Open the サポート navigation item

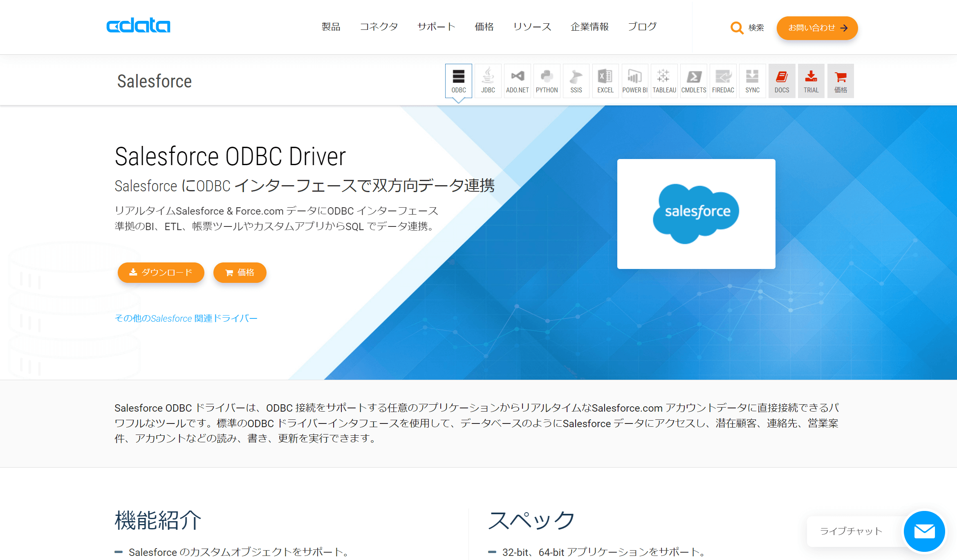coord(436,27)
